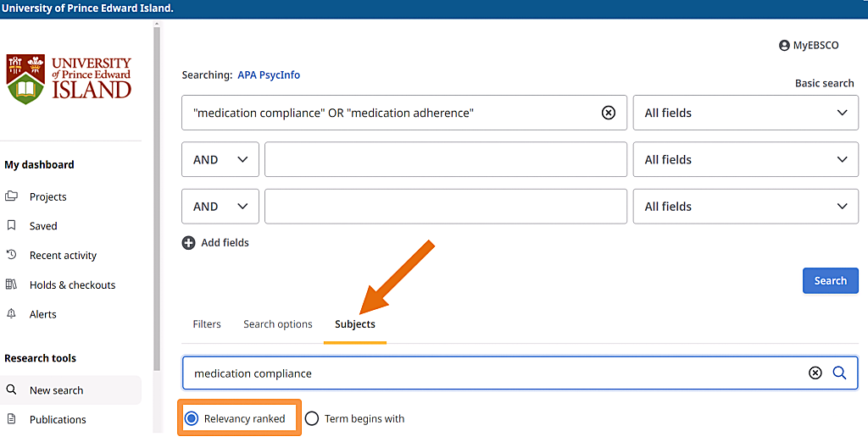Click the plus icon to add fields
Viewport: 868px width, 442px height.
pos(188,243)
